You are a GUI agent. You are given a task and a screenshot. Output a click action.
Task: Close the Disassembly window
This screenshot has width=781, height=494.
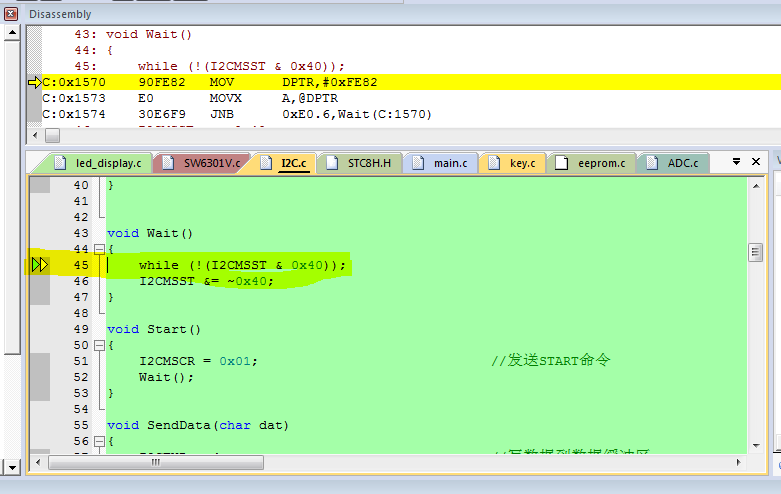coord(11,14)
